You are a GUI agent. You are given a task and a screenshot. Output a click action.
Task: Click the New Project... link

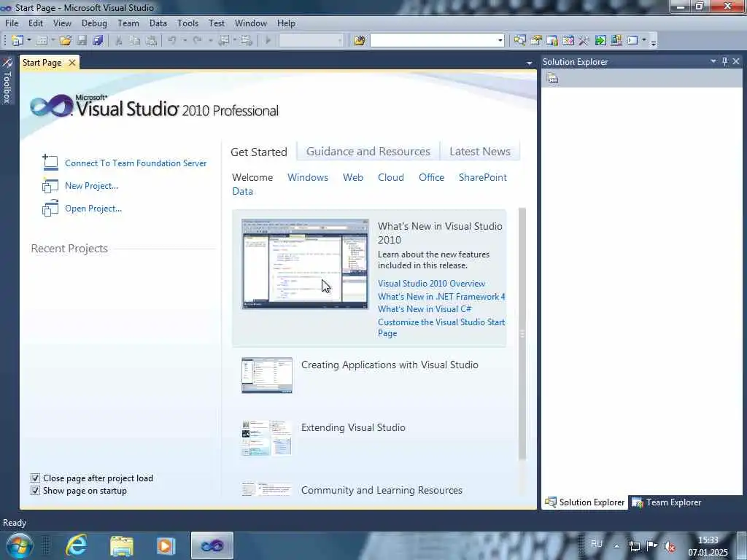click(91, 186)
